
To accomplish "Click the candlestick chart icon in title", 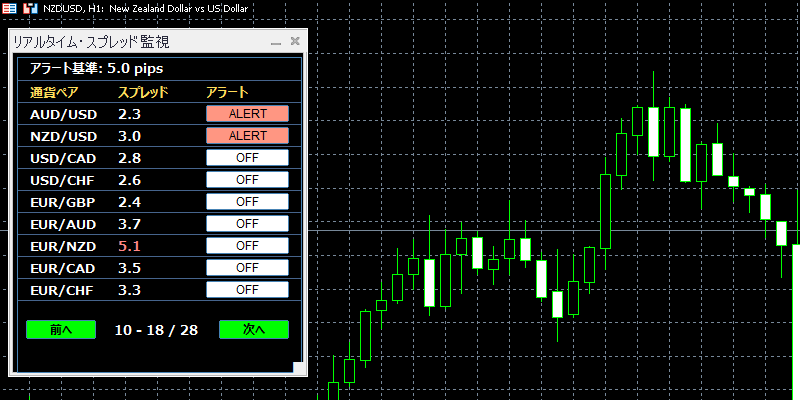I will 31,8.
